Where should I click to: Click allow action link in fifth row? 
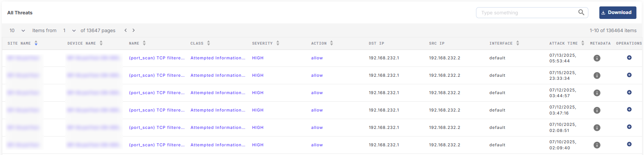317,128
